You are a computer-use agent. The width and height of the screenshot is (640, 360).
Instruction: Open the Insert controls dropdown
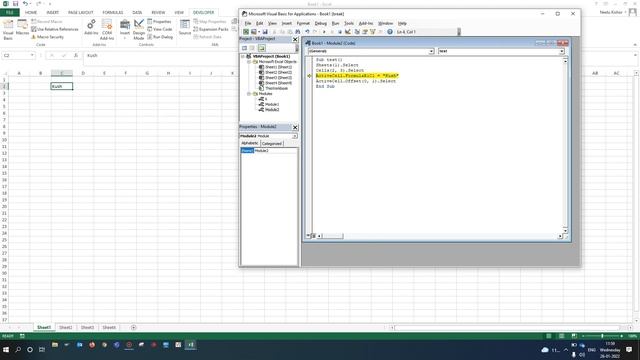coord(125,29)
